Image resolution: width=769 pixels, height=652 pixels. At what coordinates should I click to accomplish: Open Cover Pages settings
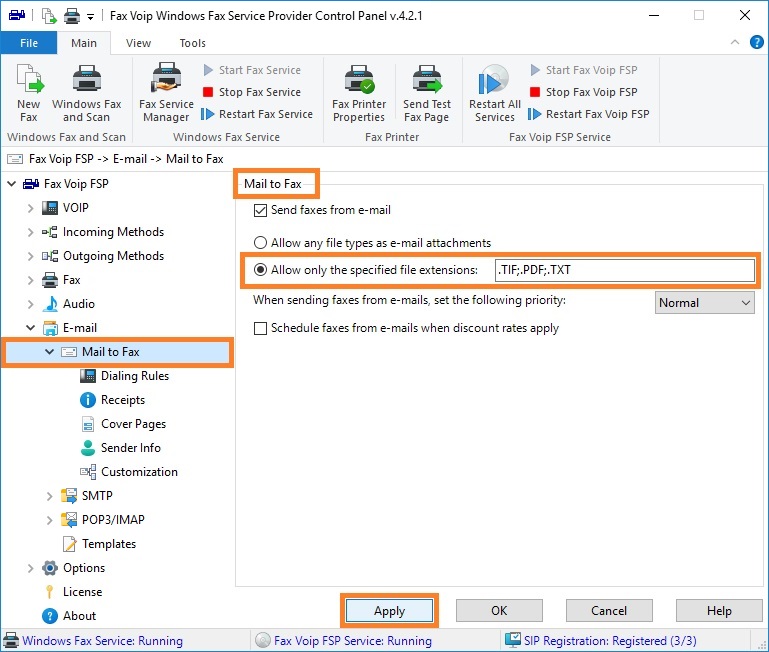coord(133,424)
